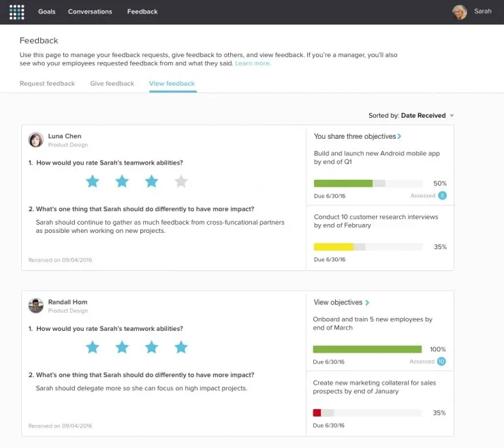Click the Assessed badge showing 8

pyautogui.click(x=442, y=195)
